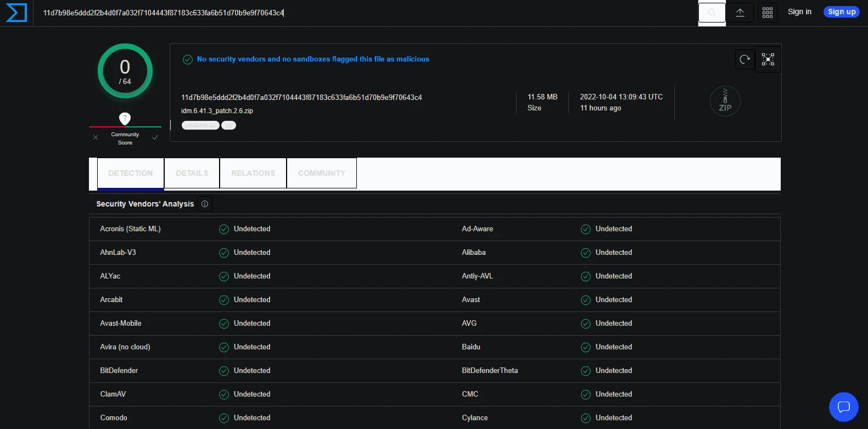868x429 pixels.
Task: Switch to the Relations tab
Action: pyautogui.click(x=253, y=173)
